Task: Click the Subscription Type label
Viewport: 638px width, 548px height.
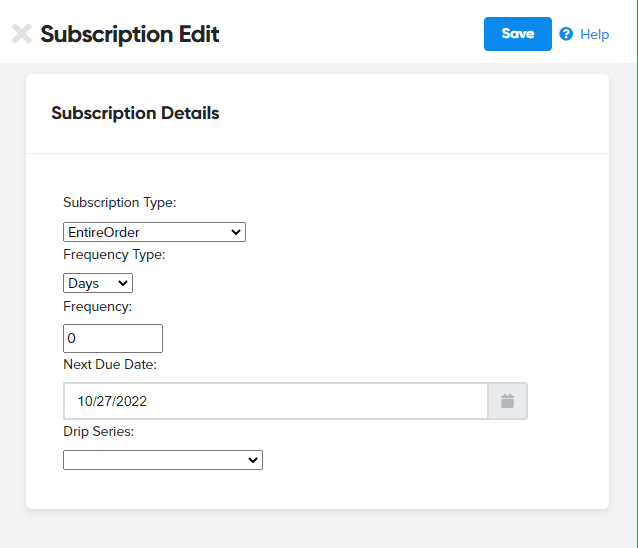Action: pos(120,202)
